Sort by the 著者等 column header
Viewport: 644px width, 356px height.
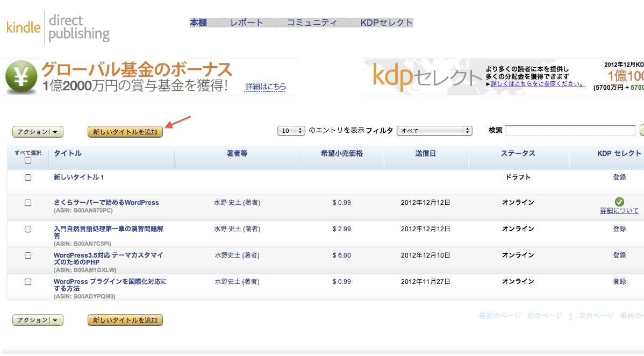[237, 153]
